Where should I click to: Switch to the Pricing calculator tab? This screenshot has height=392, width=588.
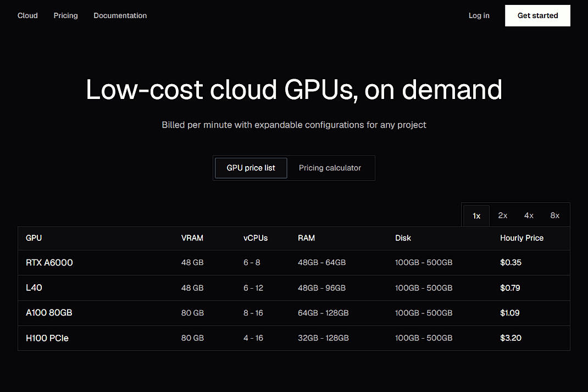point(330,168)
